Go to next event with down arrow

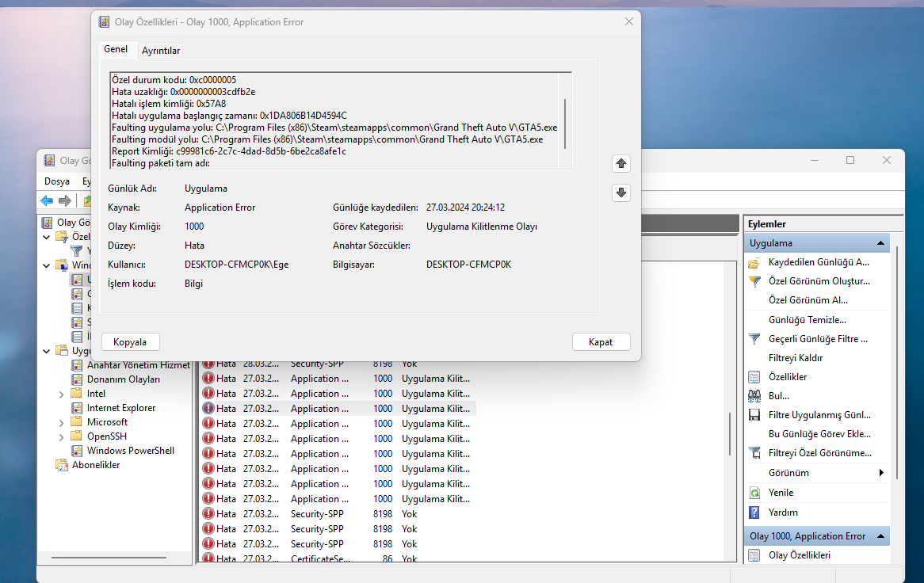[621, 192]
